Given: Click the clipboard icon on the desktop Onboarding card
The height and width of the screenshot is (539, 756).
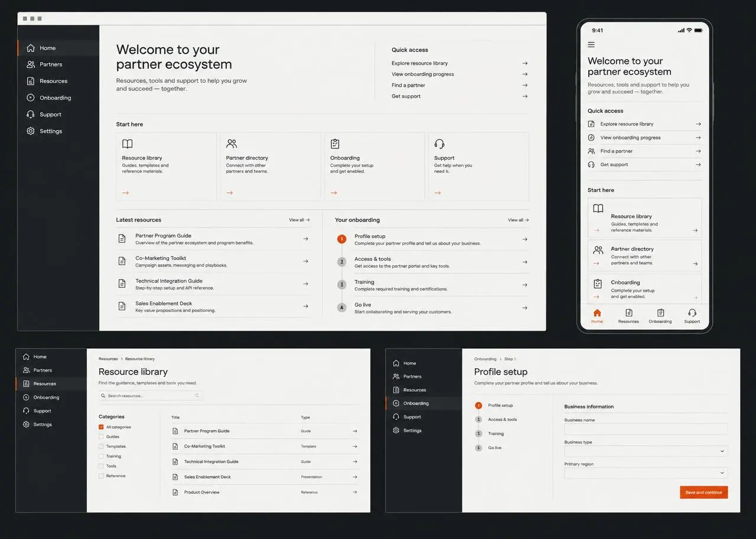Looking at the screenshot, I should (335, 144).
